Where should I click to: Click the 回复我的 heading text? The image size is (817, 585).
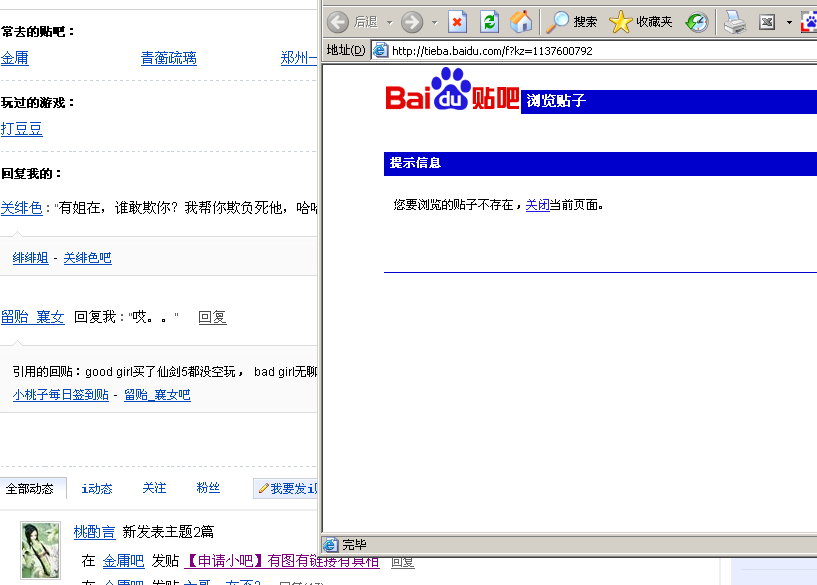(31, 173)
